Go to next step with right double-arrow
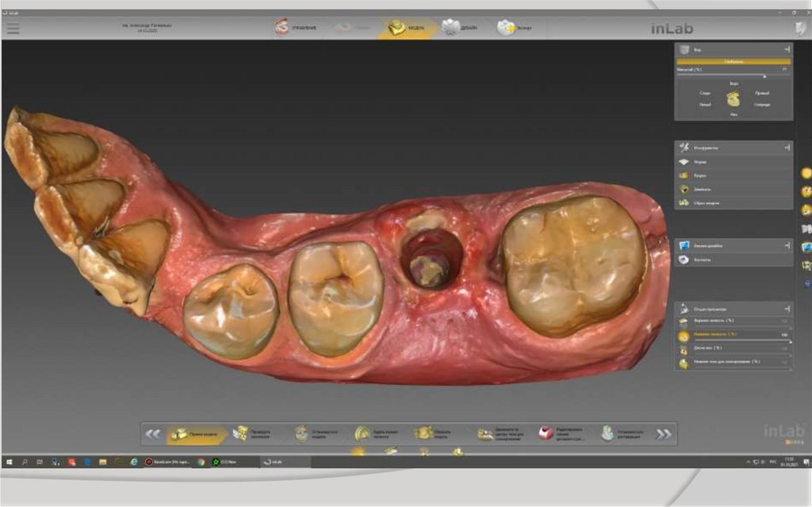This screenshot has height=507, width=812. (x=664, y=434)
